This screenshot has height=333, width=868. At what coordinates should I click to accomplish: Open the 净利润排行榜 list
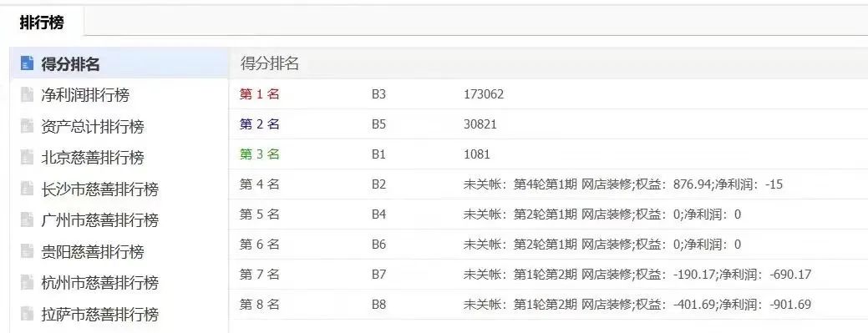(85, 95)
